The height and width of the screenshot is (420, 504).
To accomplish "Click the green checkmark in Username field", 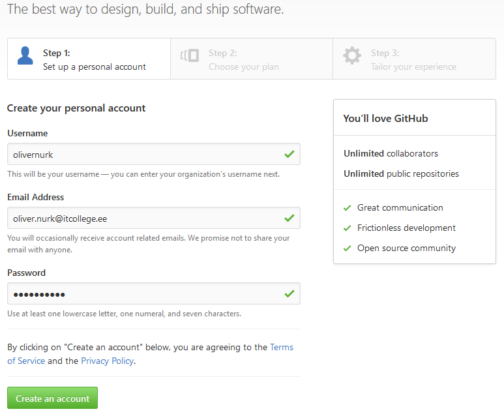I will tap(289, 154).
